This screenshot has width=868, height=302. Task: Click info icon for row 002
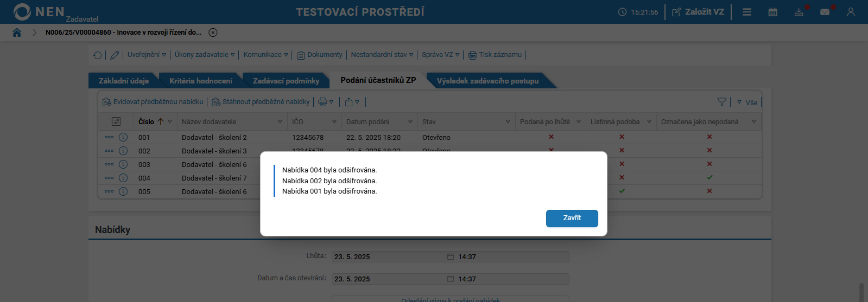[x=123, y=151]
